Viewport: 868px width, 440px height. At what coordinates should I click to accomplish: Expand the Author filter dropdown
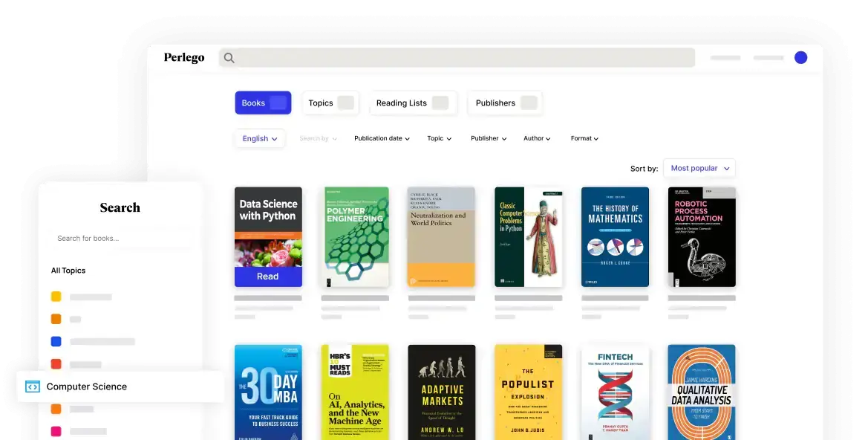pyautogui.click(x=537, y=138)
